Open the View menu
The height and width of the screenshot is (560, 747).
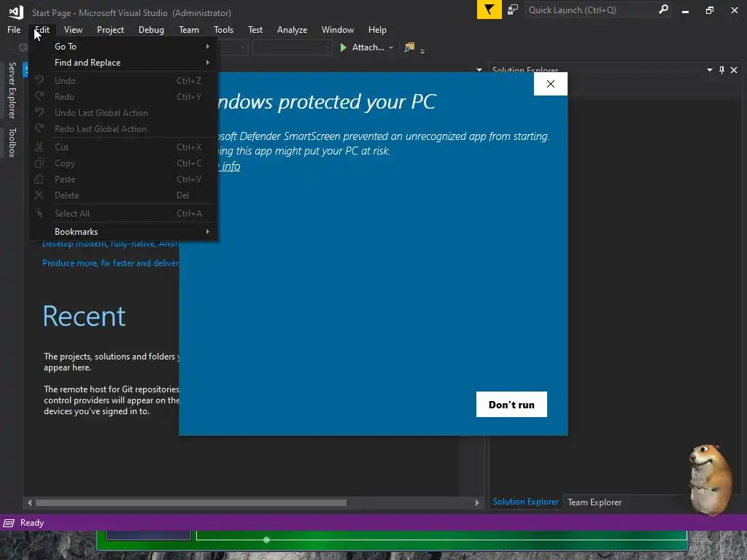coord(73,29)
